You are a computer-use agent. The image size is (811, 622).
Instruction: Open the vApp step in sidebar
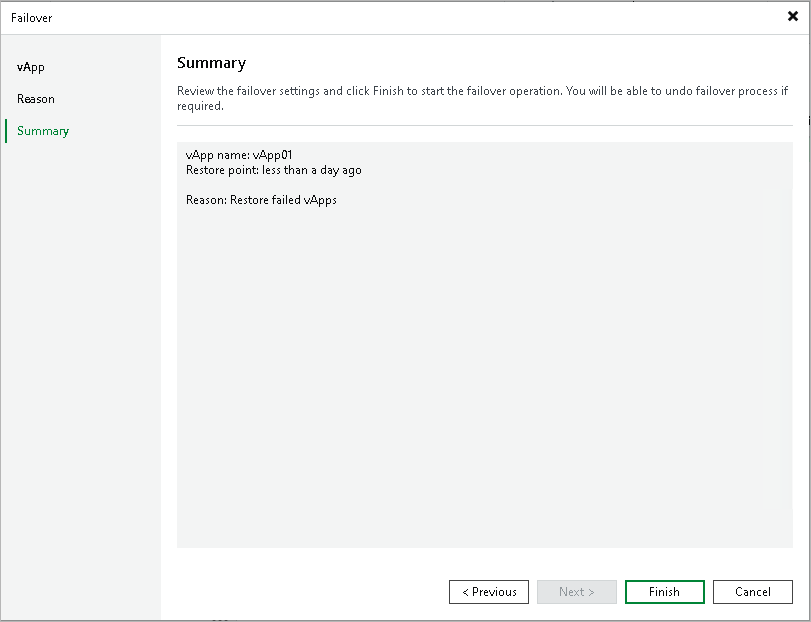point(31,67)
